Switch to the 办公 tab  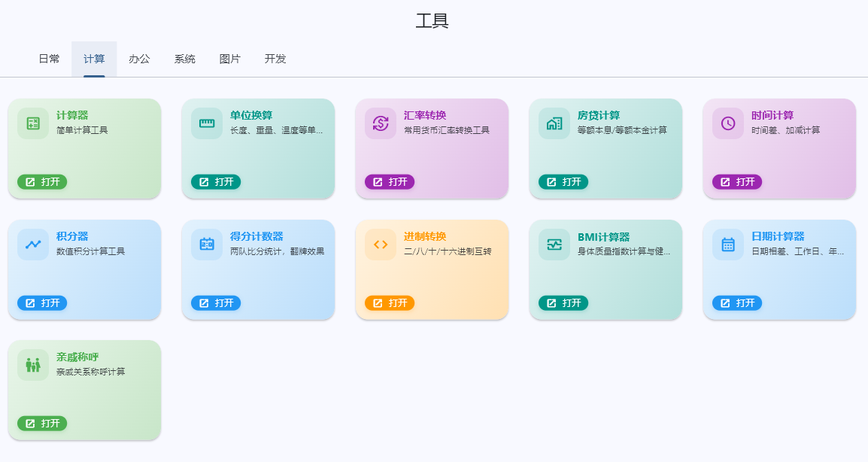139,59
